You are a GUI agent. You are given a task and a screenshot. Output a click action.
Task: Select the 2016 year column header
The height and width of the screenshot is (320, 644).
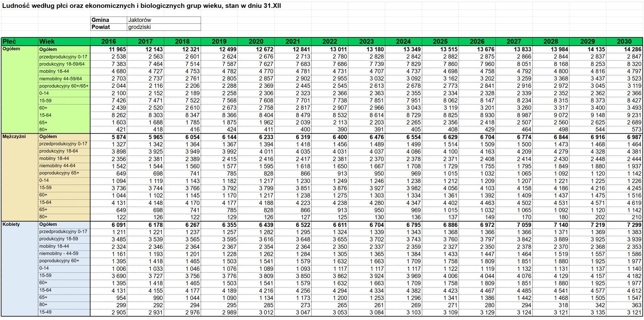[109, 42]
